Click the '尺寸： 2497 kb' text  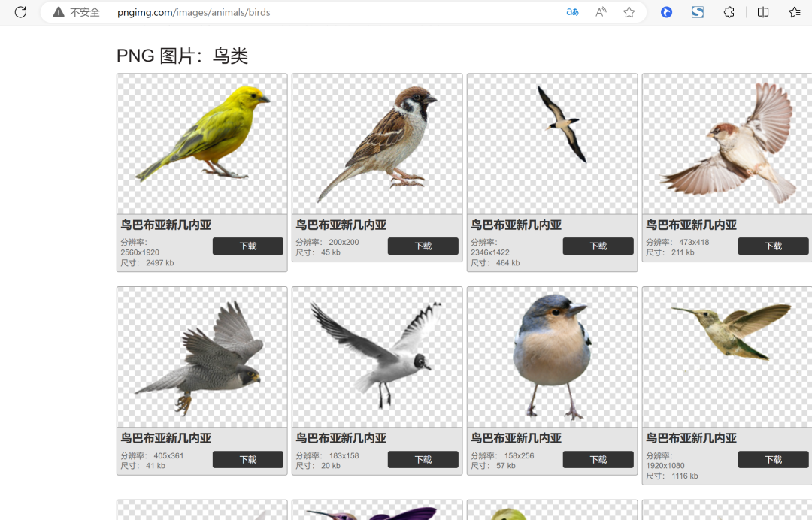tap(147, 263)
